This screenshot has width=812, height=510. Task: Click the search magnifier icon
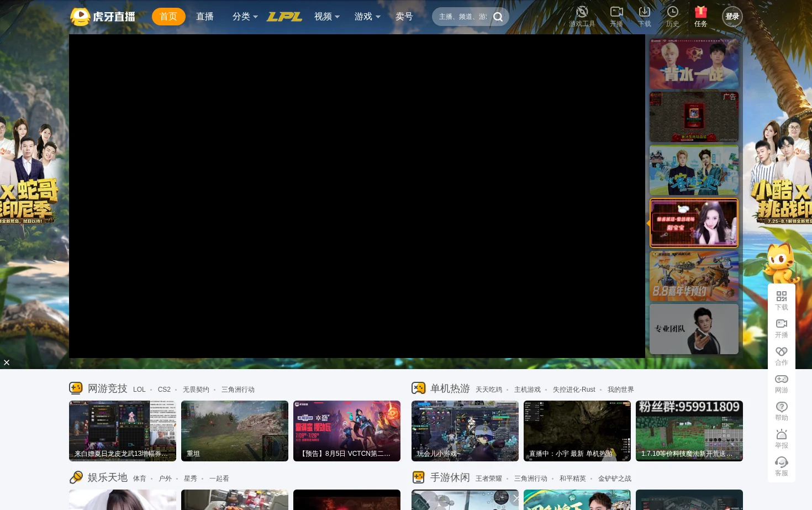[498, 17]
